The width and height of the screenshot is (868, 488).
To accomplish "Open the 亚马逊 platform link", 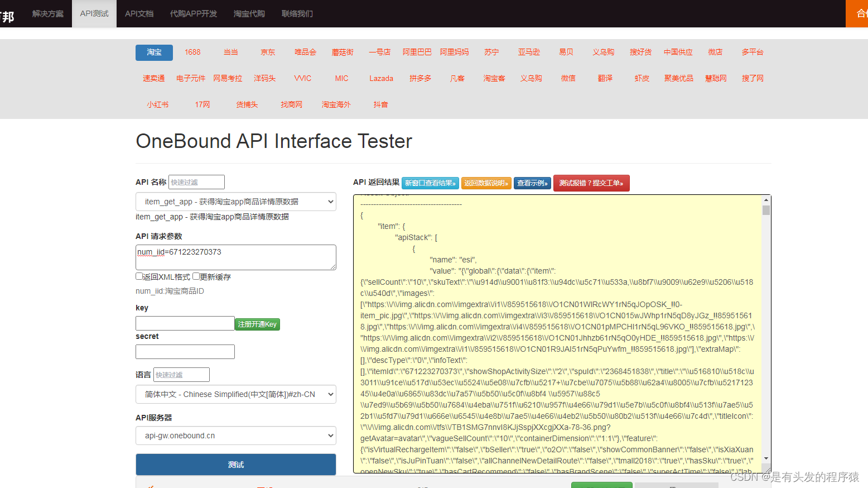I will pos(529,52).
